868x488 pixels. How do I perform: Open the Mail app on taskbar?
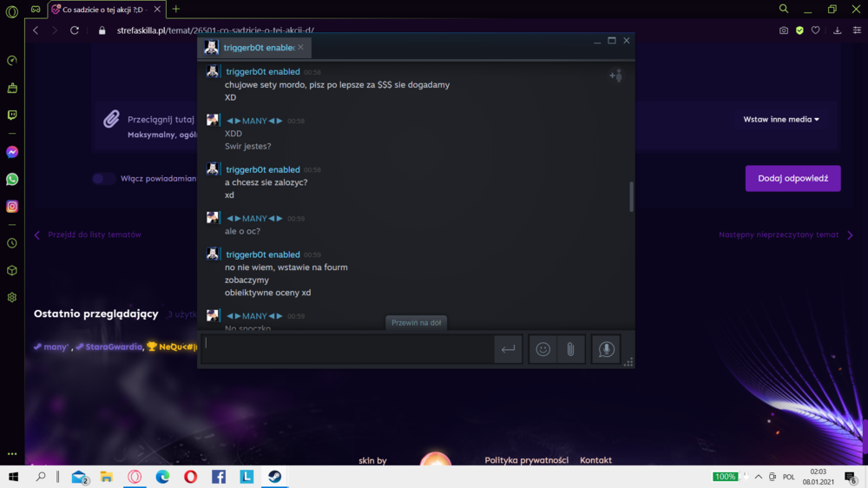click(x=80, y=477)
